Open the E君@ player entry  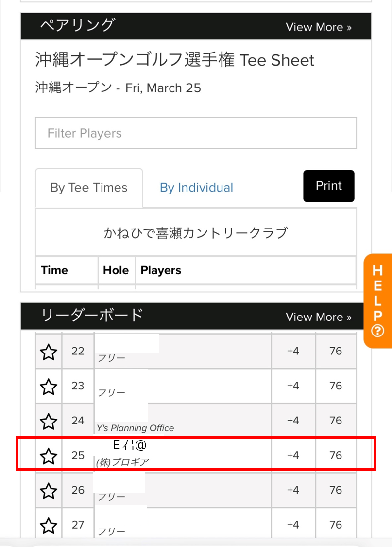pos(130,445)
